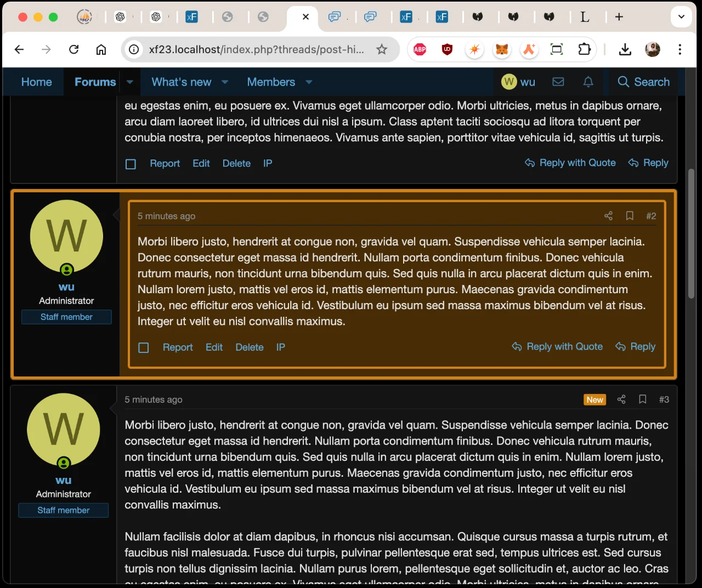The image size is (702, 588).
Task: Open the MetaMask browser extension icon
Action: coord(502,49)
